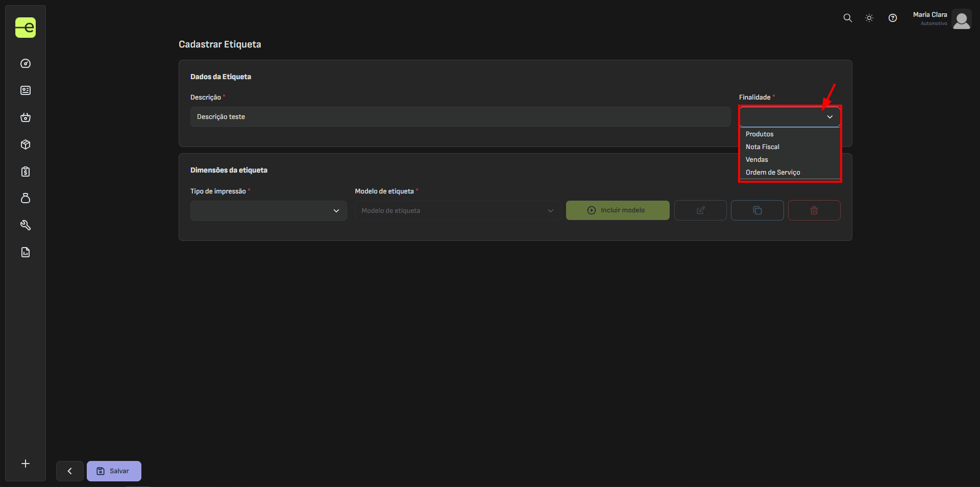The height and width of the screenshot is (487, 980).
Task: Toggle light theme with sun icon
Action: pos(869,18)
